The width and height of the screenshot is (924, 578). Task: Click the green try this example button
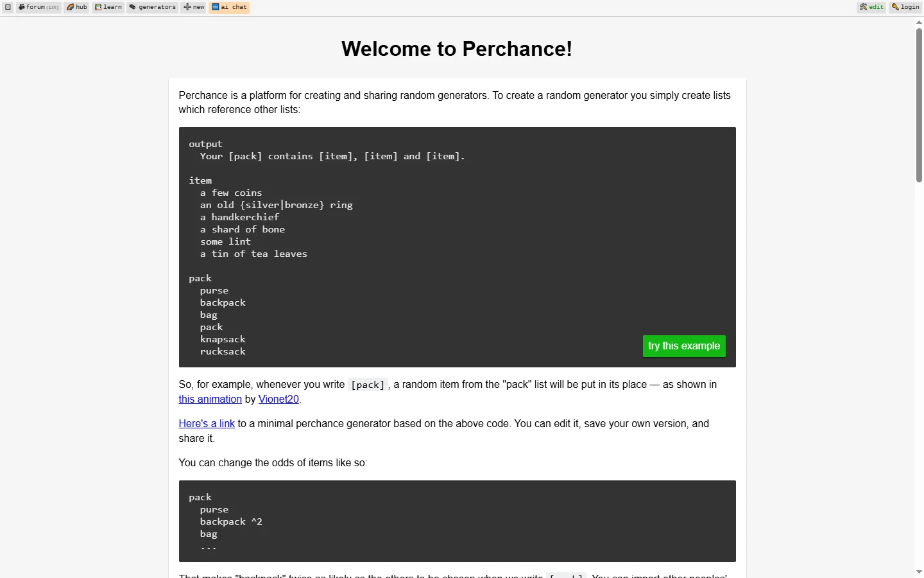[684, 346]
